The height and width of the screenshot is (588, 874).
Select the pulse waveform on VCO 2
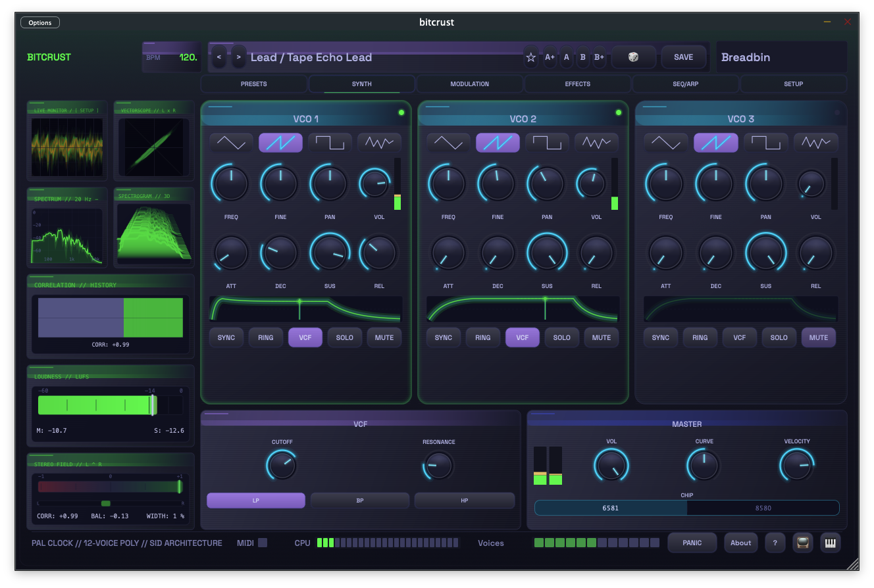pos(547,142)
